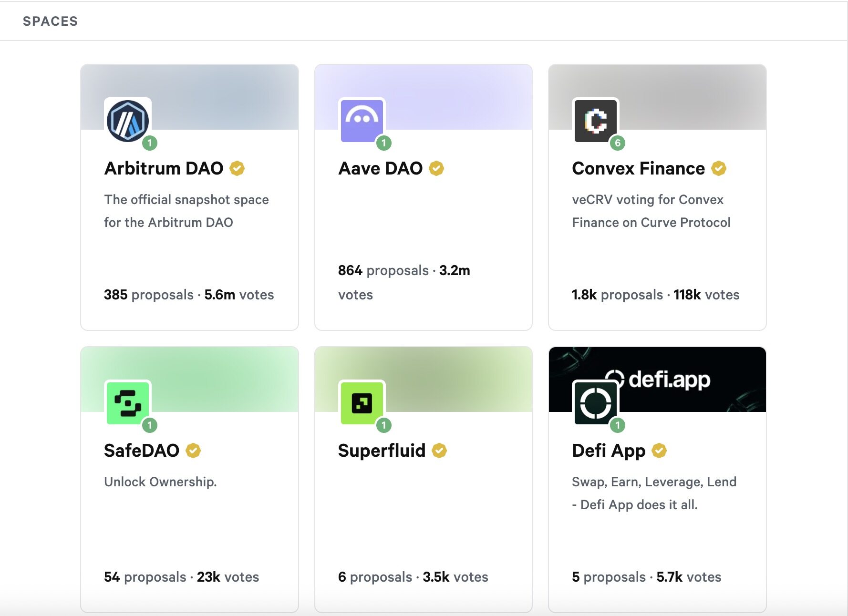Image resolution: width=848 pixels, height=616 pixels.
Task: Click the verified badge beside Arbitrum DAO
Action: [237, 168]
